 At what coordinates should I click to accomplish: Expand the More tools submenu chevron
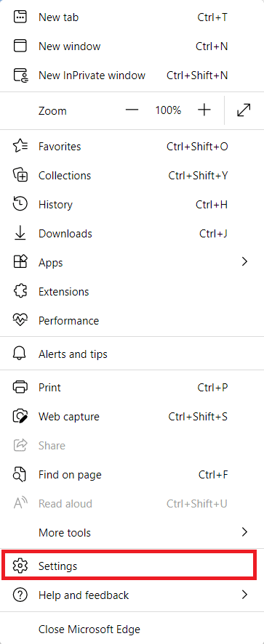click(244, 532)
